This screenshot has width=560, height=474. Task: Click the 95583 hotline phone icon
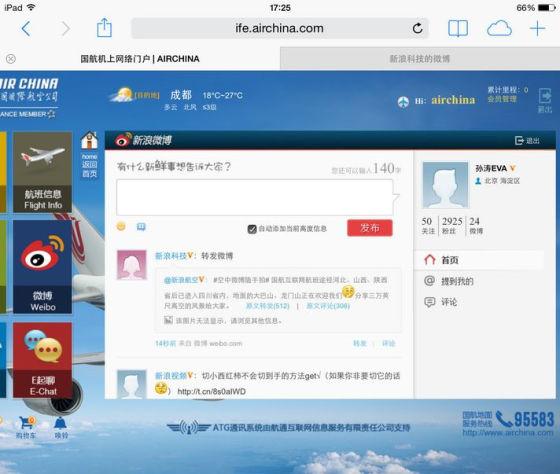(x=504, y=419)
